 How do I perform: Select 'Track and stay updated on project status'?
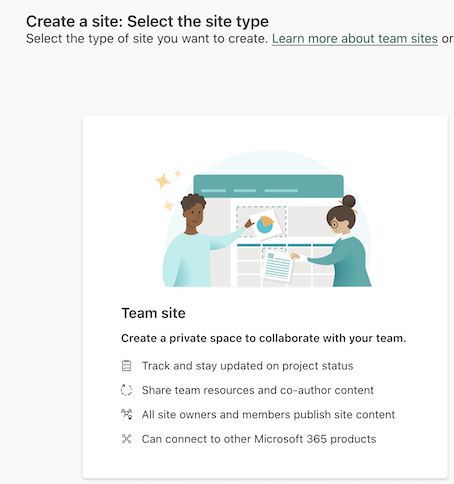pyautogui.click(x=247, y=366)
